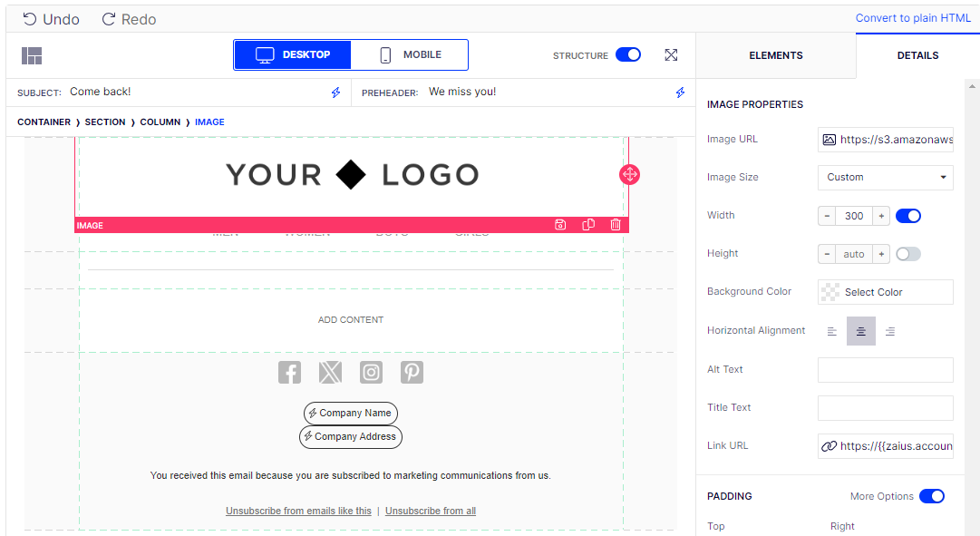Open the Image Size dropdown

[885, 178]
